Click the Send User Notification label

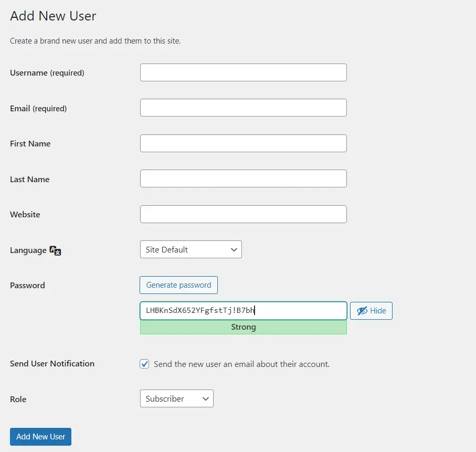[x=52, y=364]
